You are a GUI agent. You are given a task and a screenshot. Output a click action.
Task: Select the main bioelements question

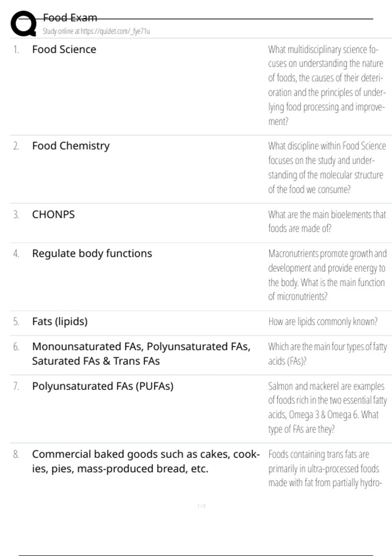(x=327, y=221)
